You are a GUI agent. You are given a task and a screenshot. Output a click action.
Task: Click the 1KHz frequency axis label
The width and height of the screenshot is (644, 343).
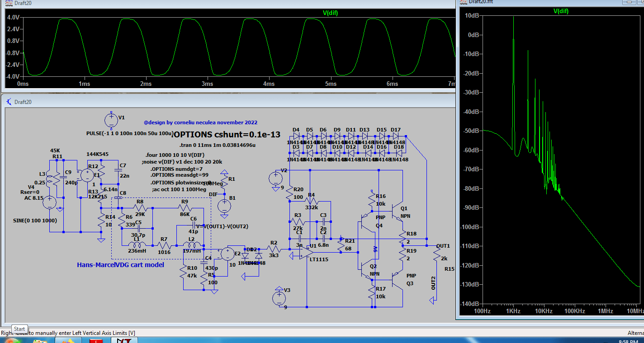tap(513, 311)
